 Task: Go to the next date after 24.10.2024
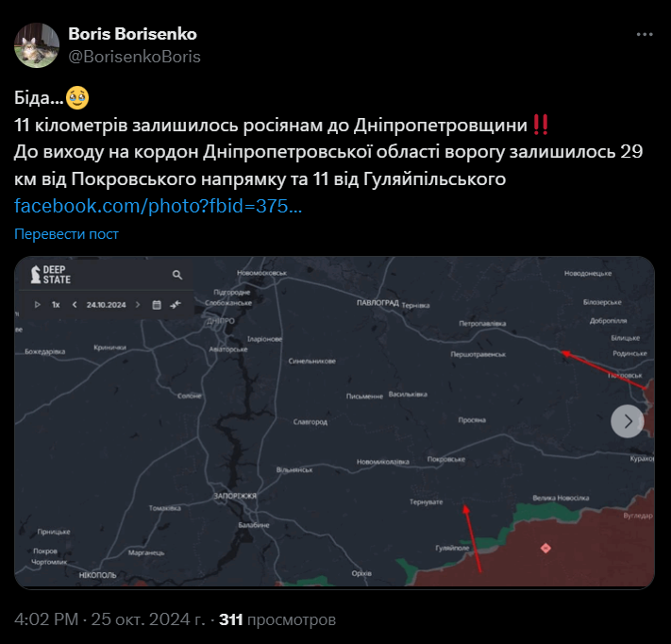click(x=138, y=304)
